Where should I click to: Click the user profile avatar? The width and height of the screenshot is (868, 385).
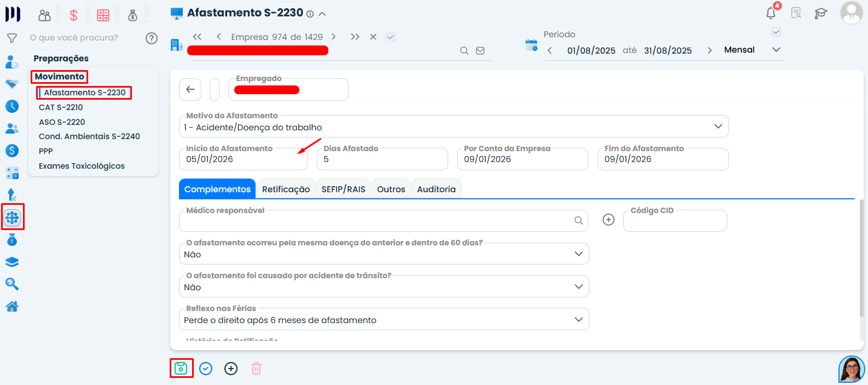coord(851,13)
